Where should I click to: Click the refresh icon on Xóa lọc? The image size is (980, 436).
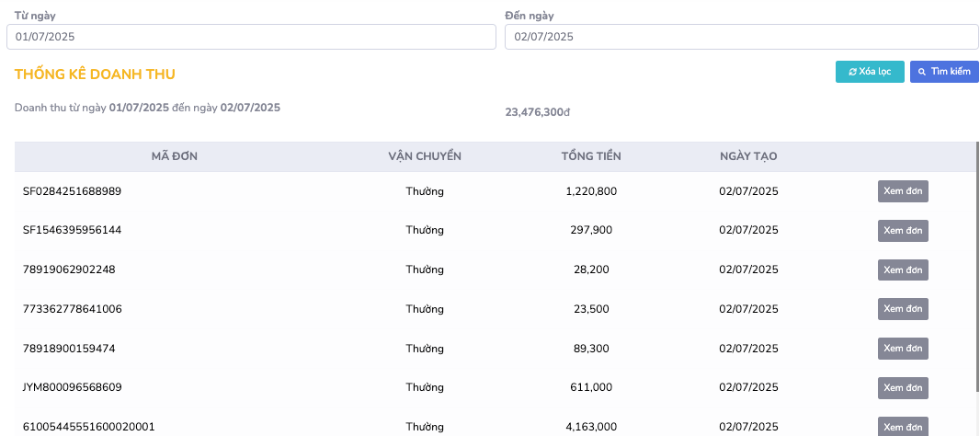pyautogui.click(x=852, y=72)
